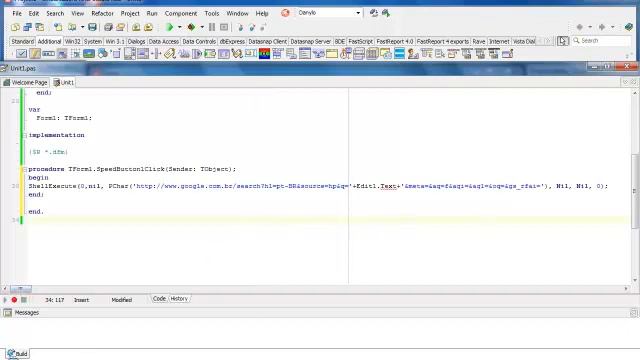This screenshot has width=640, height=360.
Task: Open the Refactor menu
Action: pos(102,13)
